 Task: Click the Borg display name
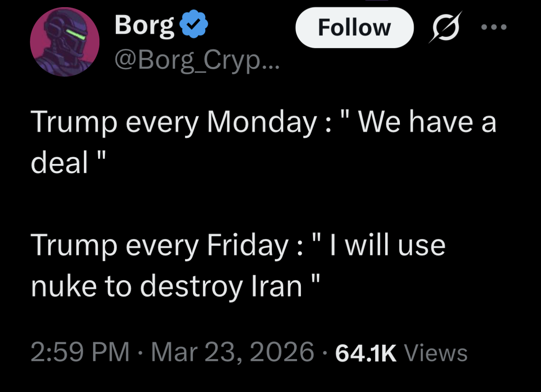[x=145, y=25]
